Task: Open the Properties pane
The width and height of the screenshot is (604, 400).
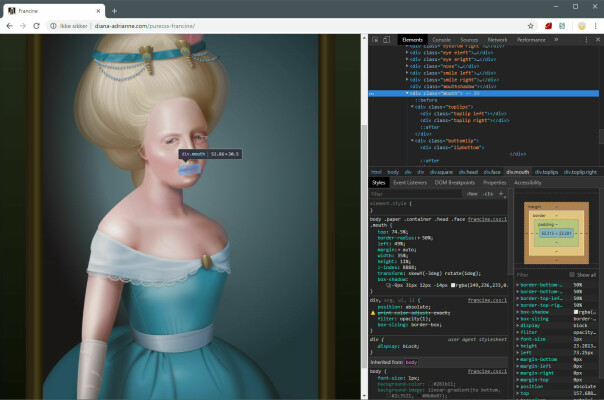Action: pos(495,183)
